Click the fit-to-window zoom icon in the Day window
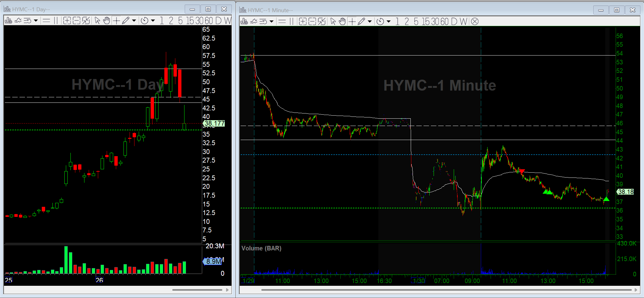644x298 pixels. click(x=86, y=21)
